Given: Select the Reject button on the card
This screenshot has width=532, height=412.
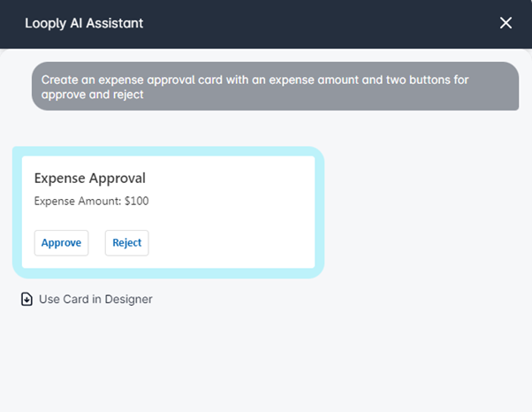Looking at the screenshot, I should point(127,243).
